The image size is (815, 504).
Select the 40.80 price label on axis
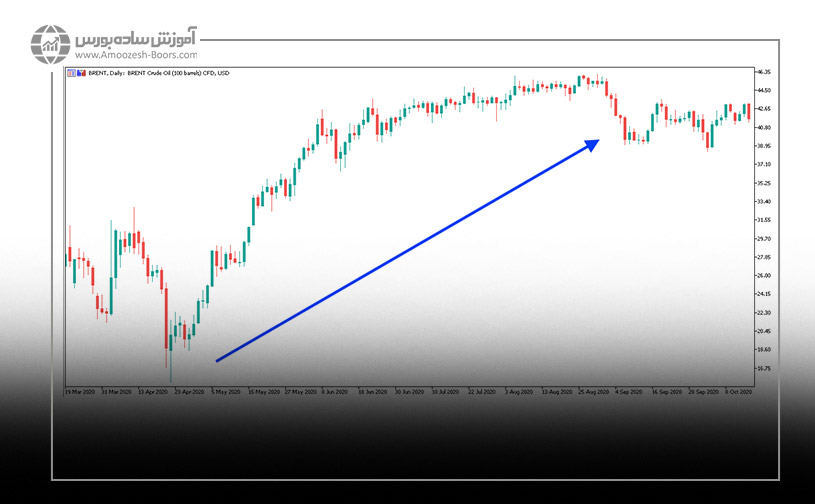(x=764, y=128)
